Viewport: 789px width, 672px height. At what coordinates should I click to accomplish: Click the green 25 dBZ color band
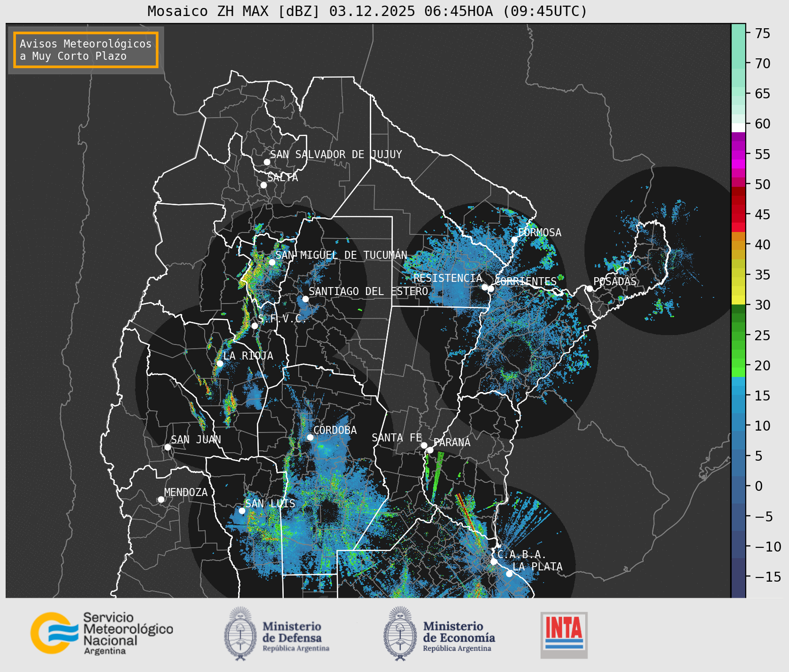[738, 336]
